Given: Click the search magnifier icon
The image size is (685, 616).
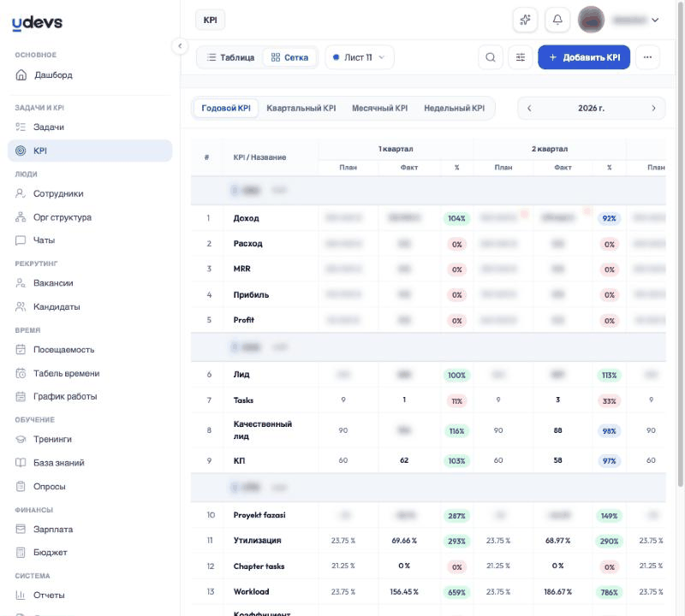Looking at the screenshot, I should [491, 57].
